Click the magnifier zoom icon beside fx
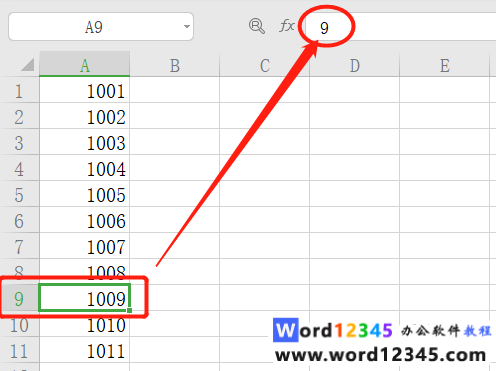 [257, 26]
